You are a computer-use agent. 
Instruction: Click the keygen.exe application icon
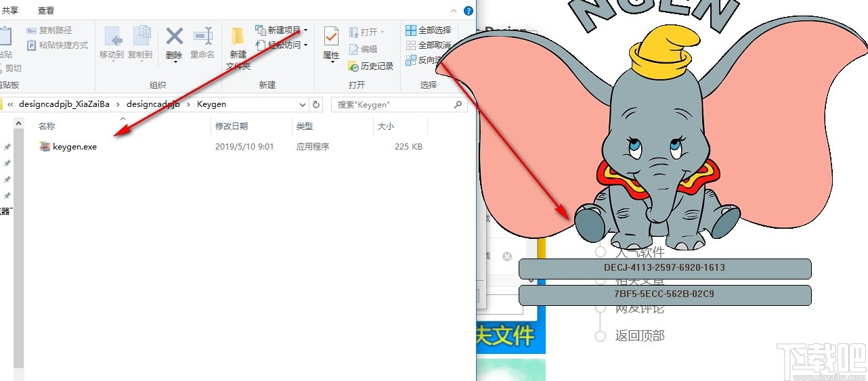[45, 146]
